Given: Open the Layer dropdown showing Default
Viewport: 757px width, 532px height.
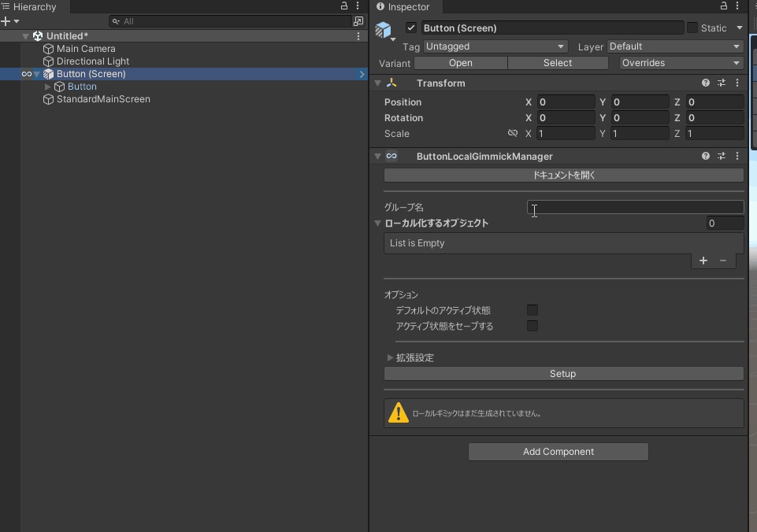Looking at the screenshot, I should click(x=675, y=46).
